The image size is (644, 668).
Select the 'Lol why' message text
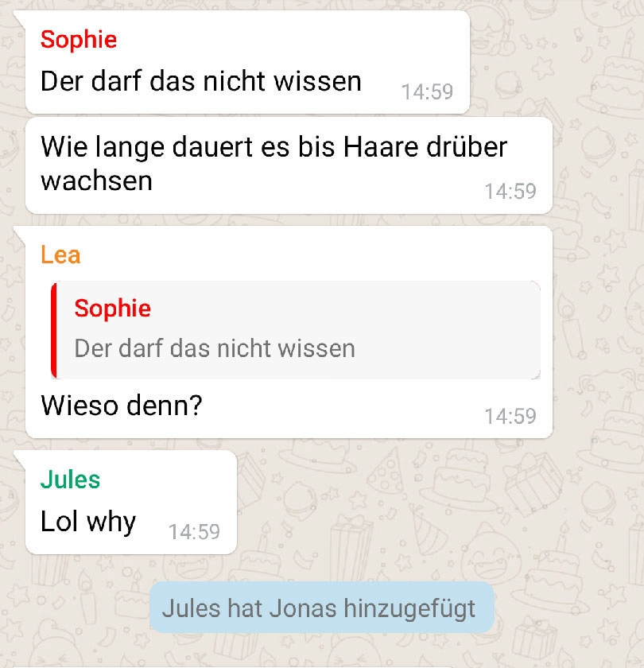click(x=88, y=522)
